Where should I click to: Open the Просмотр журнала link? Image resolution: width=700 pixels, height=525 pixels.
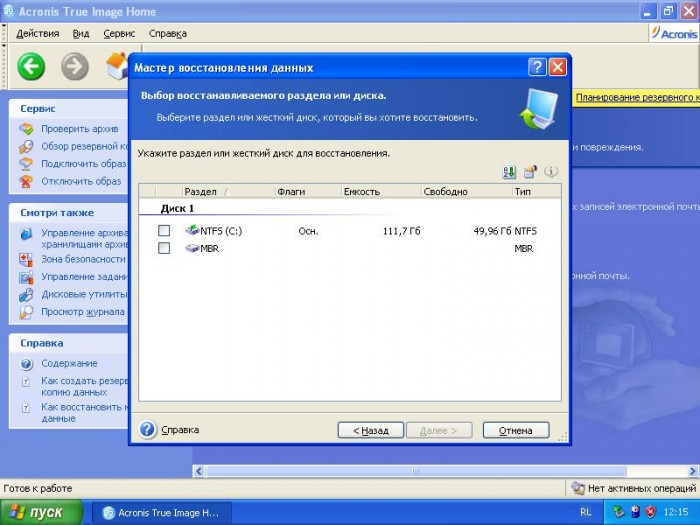(x=83, y=312)
